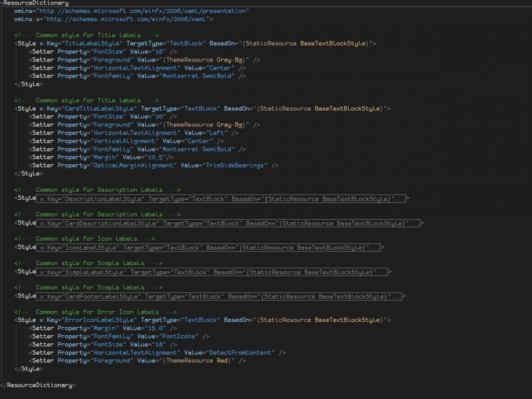Click the TrimSideBearings value
The image size is (532, 399).
pyautogui.click(x=236, y=165)
